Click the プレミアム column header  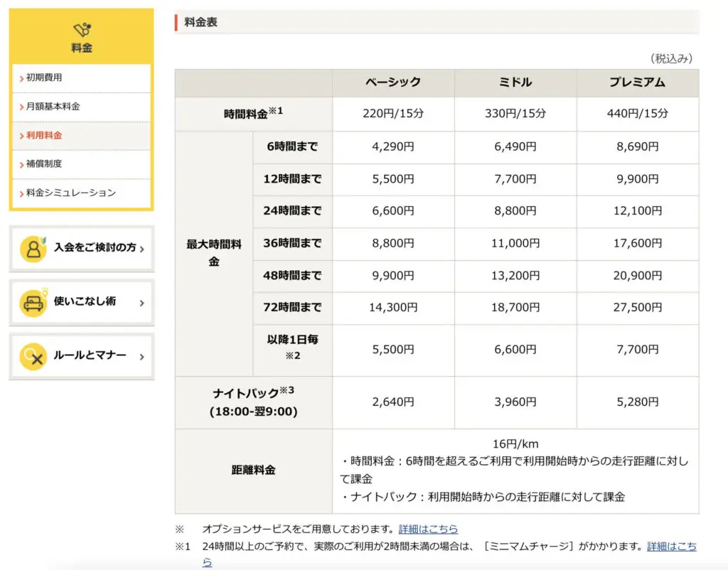click(x=637, y=82)
